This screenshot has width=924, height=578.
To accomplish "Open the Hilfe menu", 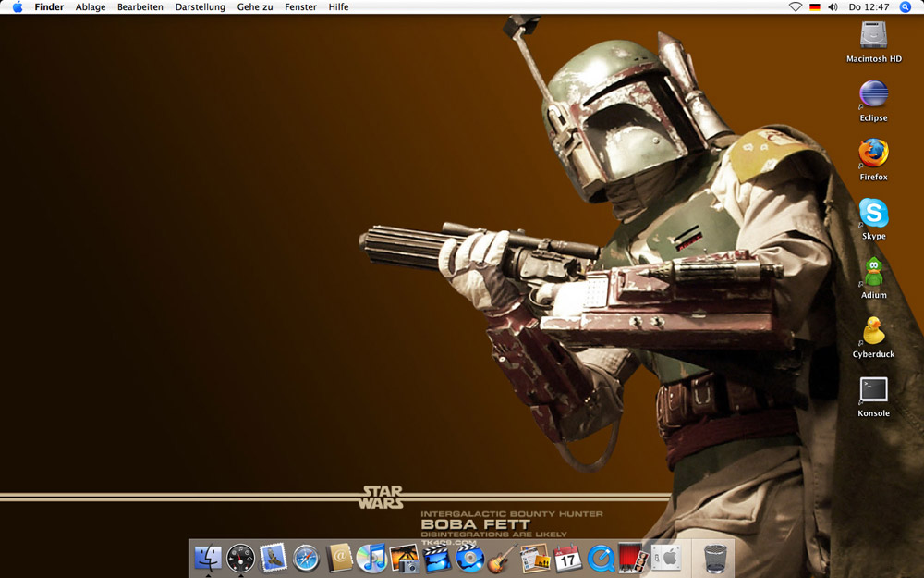I will pyautogui.click(x=338, y=7).
